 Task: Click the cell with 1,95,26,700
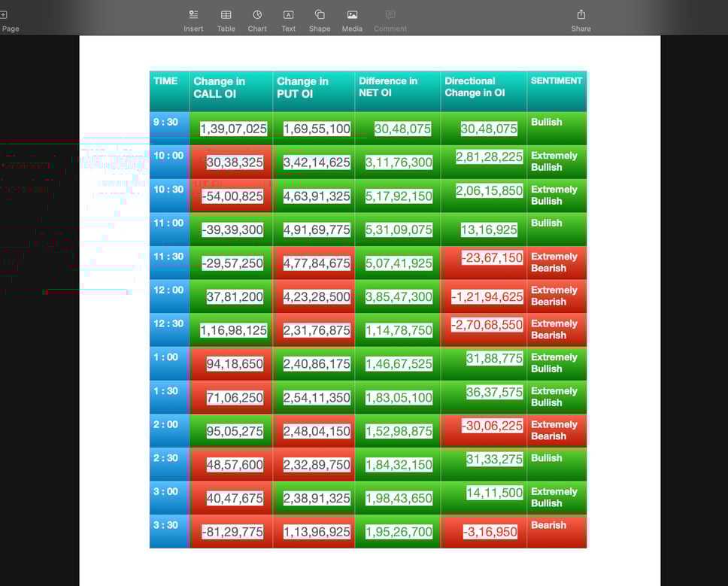pyautogui.click(x=398, y=531)
